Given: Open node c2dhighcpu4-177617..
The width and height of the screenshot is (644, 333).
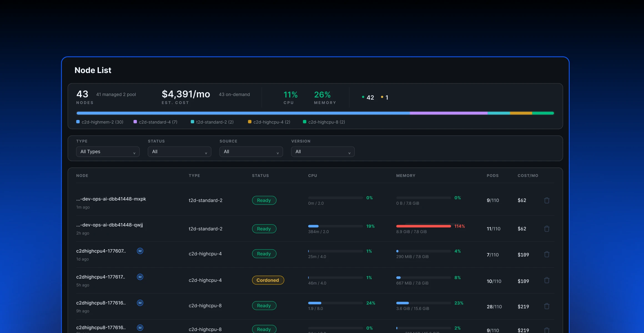Looking at the screenshot, I should tap(101, 277).
